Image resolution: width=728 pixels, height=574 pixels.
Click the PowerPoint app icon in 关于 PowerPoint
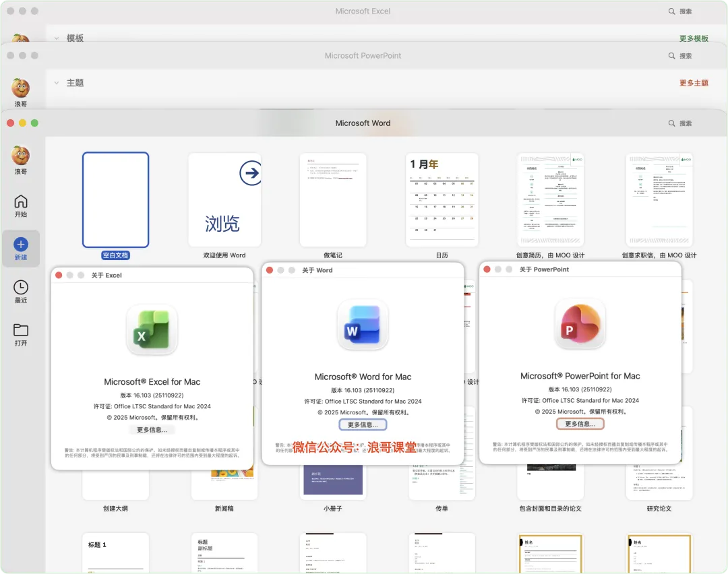(x=580, y=324)
